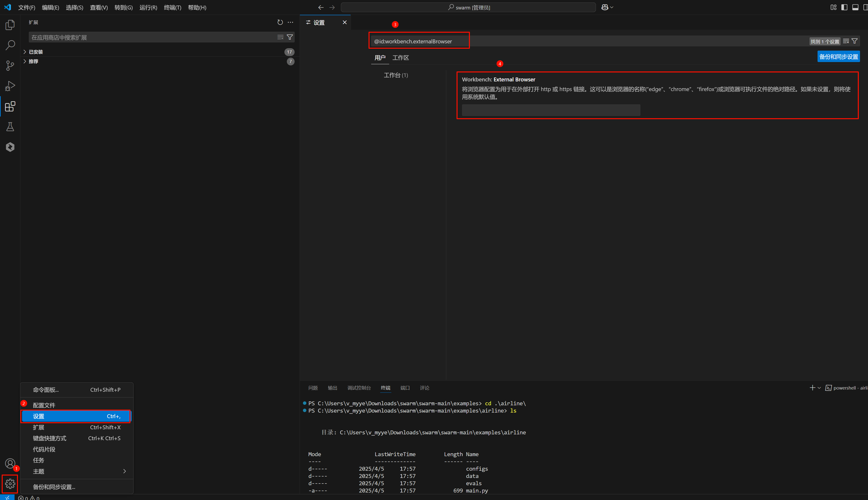Clear the settings search input icon
The height and width of the screenshot is (500, 868).
click(x=846, y=41)
